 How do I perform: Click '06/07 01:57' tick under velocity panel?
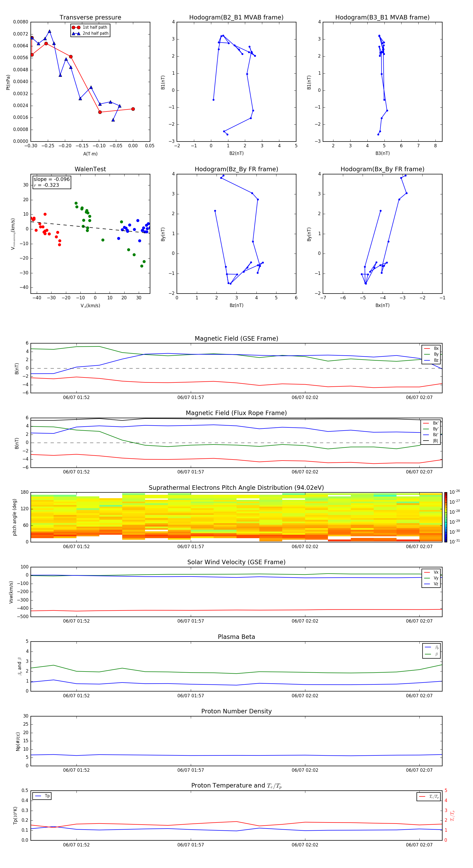pyautogui.click(x=191, y=621)
